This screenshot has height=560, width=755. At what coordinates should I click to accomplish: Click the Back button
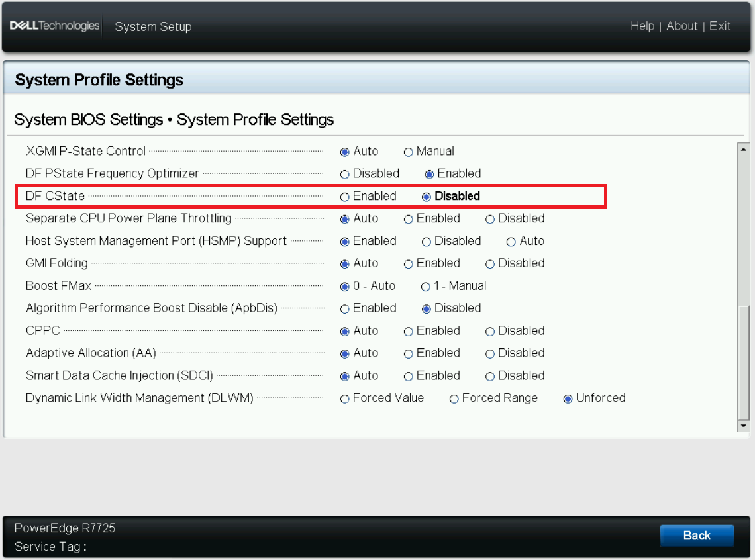tap(697, 536)
